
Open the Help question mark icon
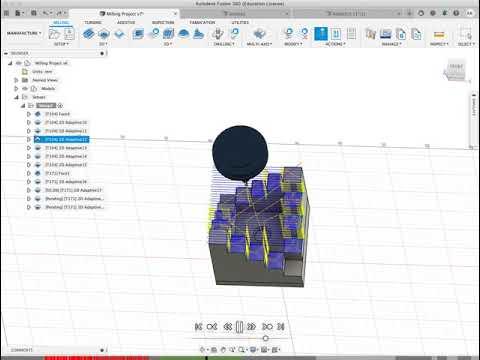(x=456, y=13)
